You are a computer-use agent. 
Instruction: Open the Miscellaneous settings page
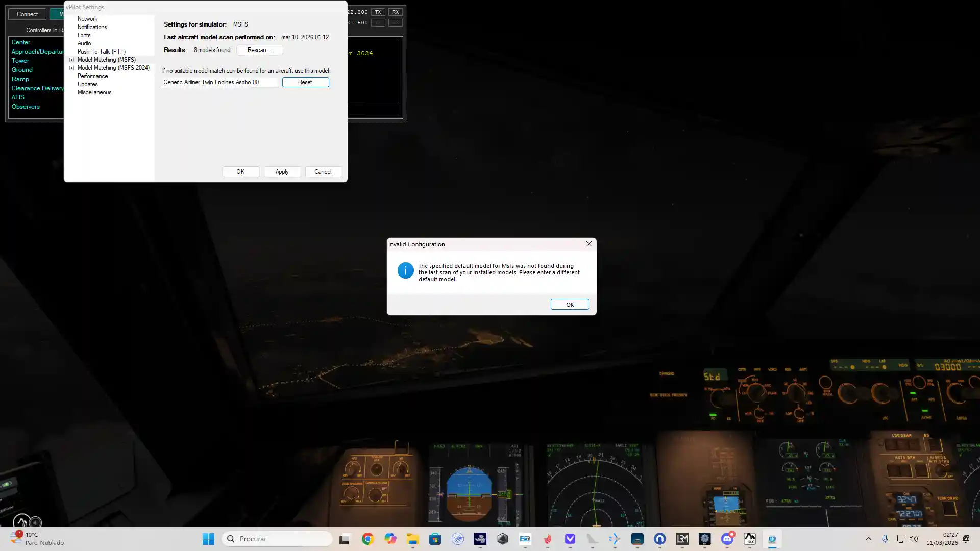pyautogui.click(x=94, y=92)
